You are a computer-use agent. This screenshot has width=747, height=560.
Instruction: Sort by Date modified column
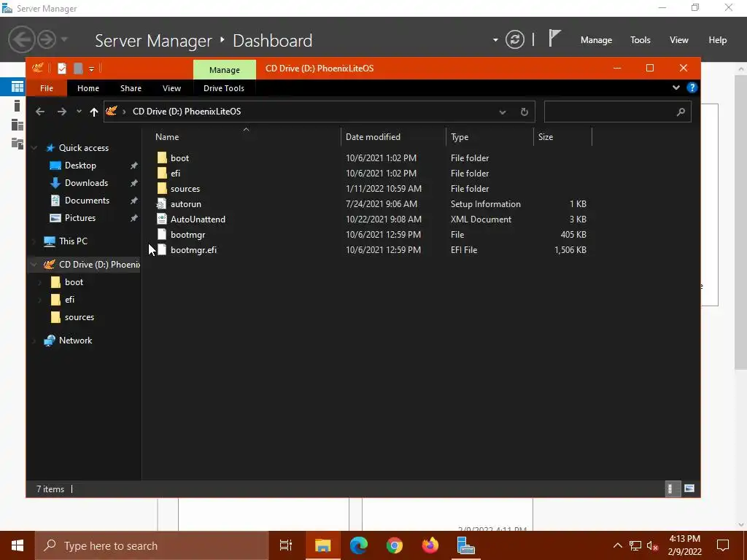click(393, 136)
